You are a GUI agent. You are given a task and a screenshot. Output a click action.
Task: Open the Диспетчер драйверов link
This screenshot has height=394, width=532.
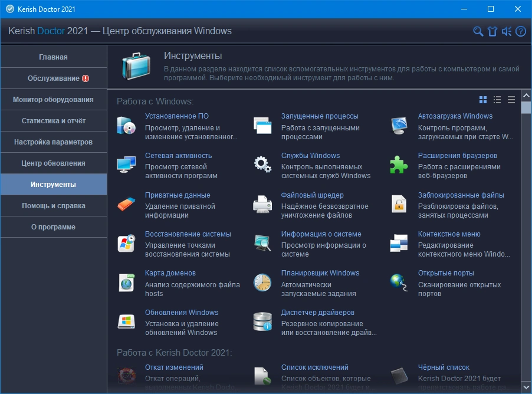317,313
